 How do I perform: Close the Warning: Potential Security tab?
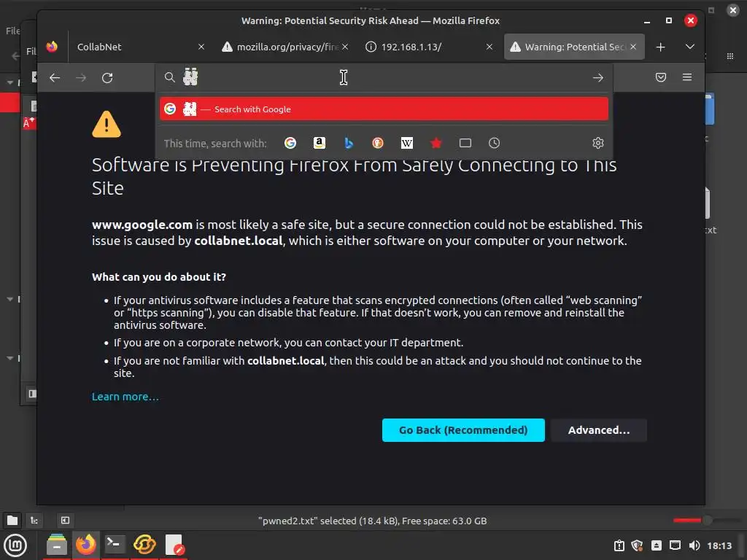(x=633, y=47)
